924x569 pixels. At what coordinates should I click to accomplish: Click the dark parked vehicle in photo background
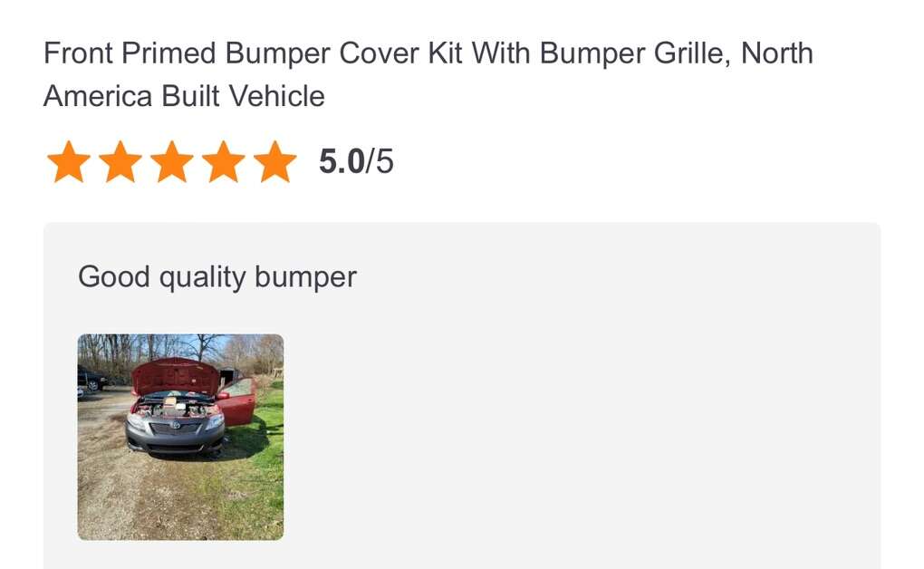point(90,378)
